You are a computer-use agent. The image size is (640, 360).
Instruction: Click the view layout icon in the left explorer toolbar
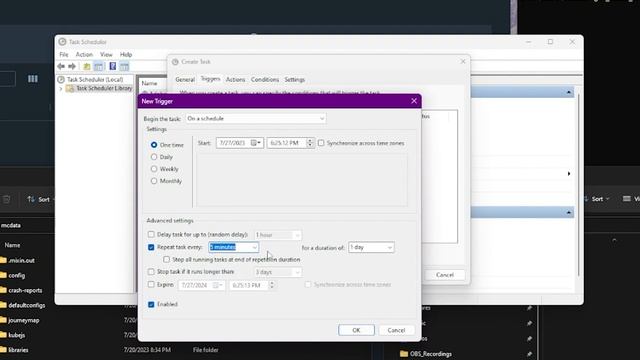(x=33, y=79)
